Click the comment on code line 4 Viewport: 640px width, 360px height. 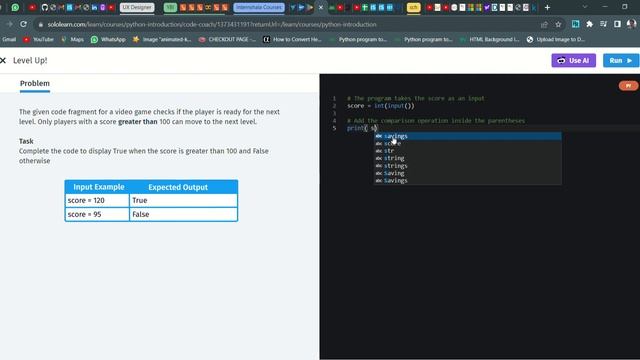pyautogui.click(x=436, y=121)
